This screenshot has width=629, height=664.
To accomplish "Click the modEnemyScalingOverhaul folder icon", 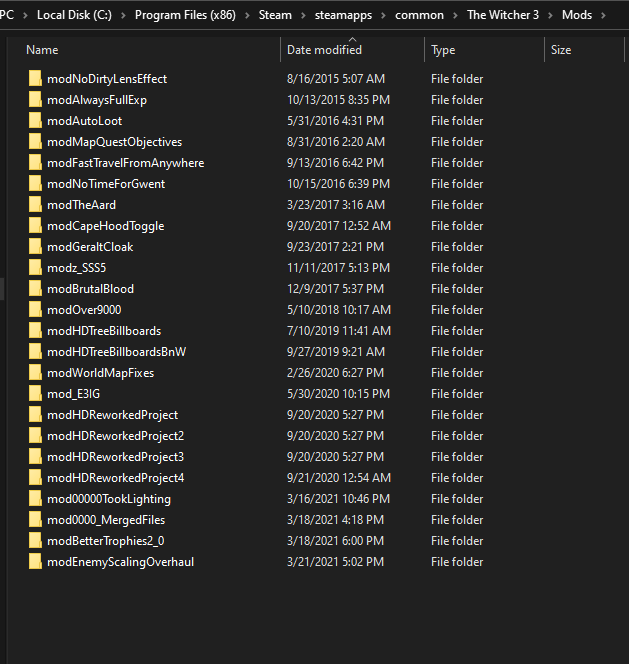I will (35, 562).
